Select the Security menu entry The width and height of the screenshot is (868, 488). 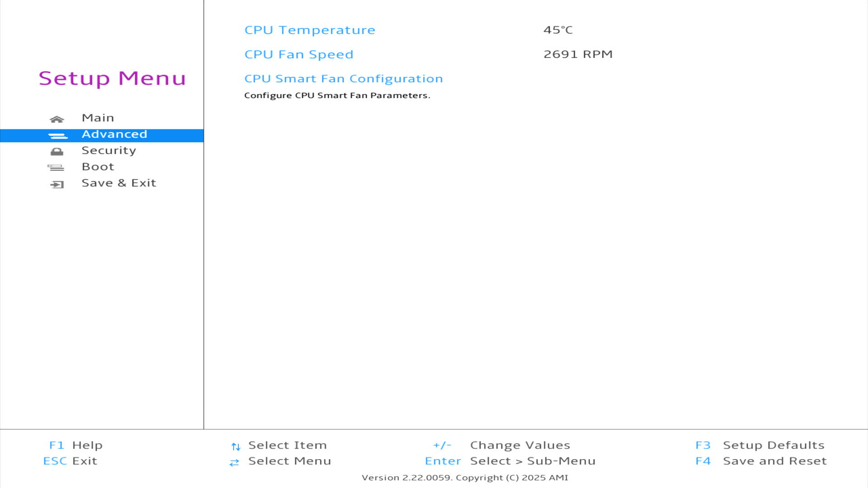(108, 150)
